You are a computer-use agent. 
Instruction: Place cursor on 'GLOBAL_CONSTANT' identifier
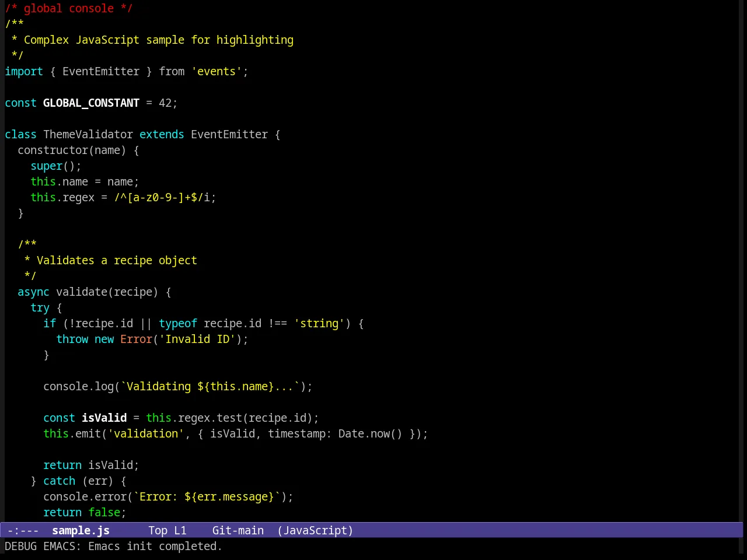[x=91, y=103]
